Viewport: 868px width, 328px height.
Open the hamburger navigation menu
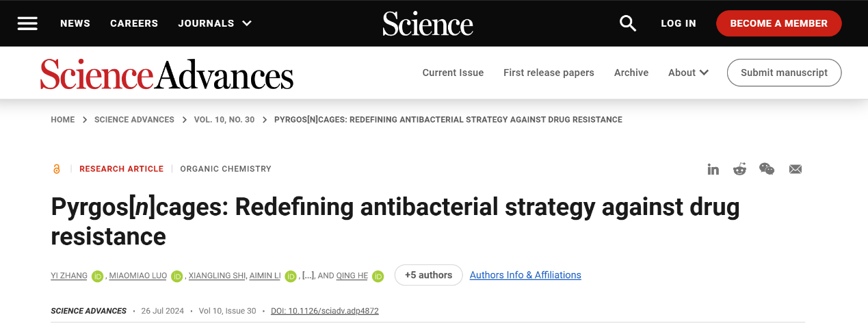[x=27, y=23]
